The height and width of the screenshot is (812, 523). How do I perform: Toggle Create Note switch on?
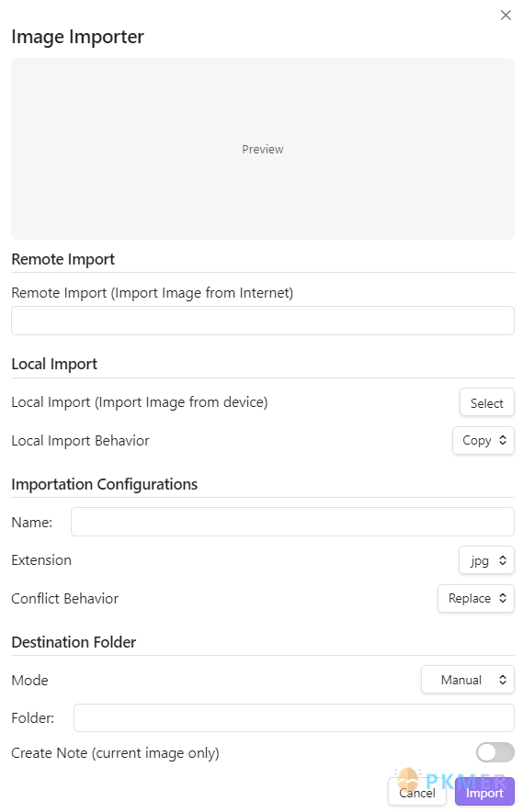coord(495,752)
